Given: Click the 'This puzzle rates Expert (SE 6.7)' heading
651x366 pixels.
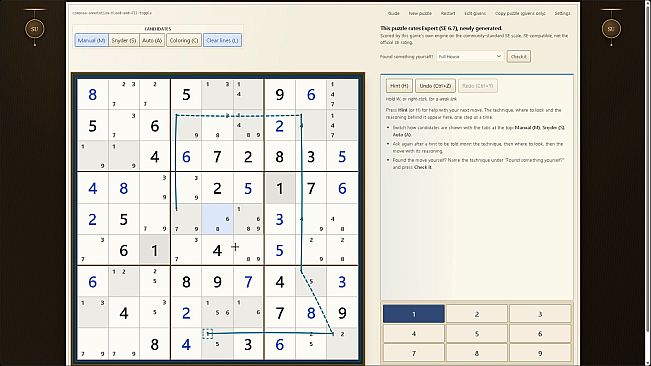Looking at the screenshot, I should pyautogui.click(x=441, y=28).
